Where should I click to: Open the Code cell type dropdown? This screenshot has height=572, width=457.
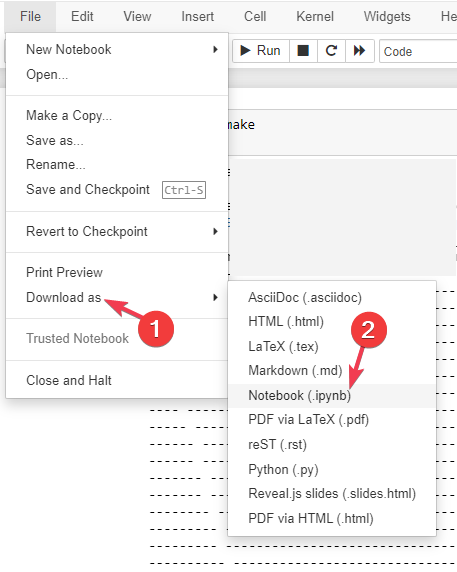coord(418,51)
